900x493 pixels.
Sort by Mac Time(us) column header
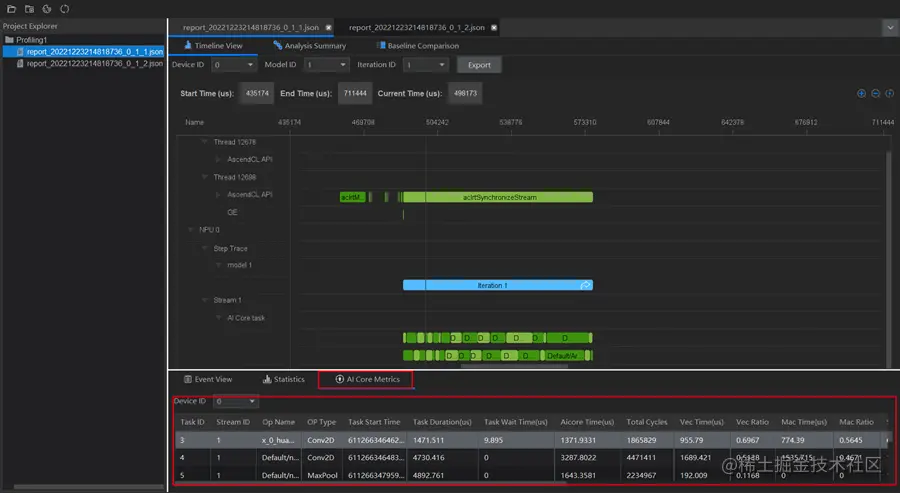804,422
